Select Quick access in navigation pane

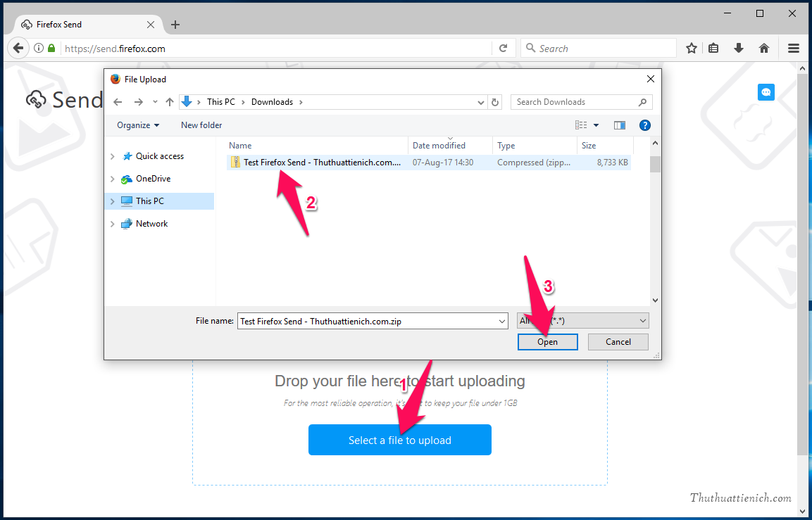(x=159, y=156)
